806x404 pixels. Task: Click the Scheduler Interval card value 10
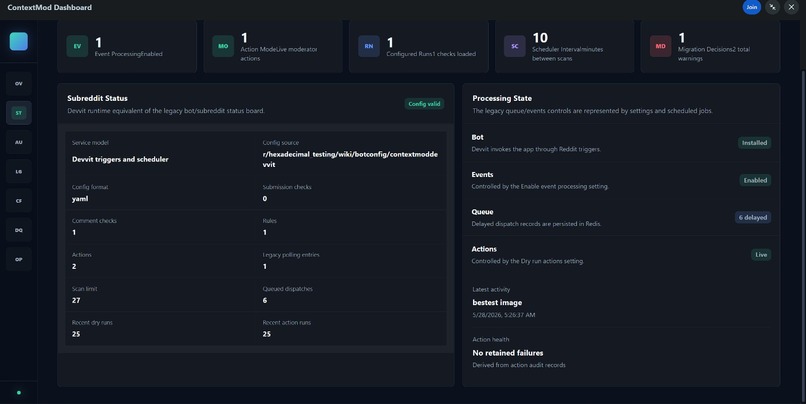[540, 38]
